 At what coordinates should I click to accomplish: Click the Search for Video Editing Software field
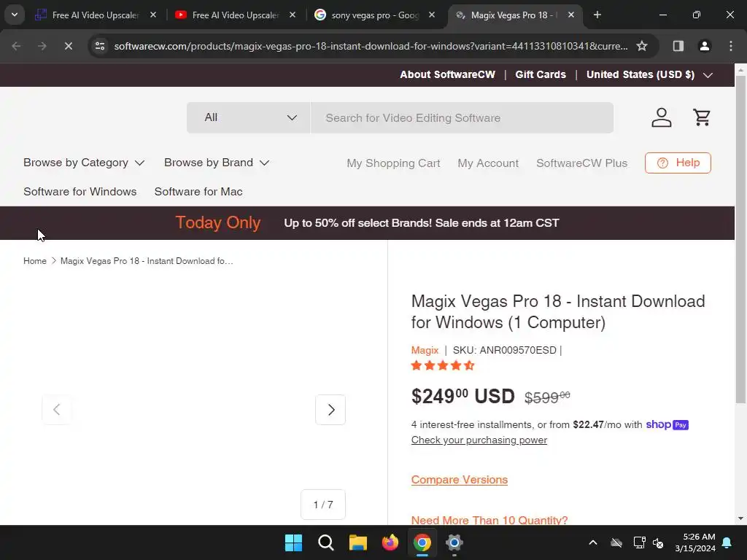click(x=462, y=117)
